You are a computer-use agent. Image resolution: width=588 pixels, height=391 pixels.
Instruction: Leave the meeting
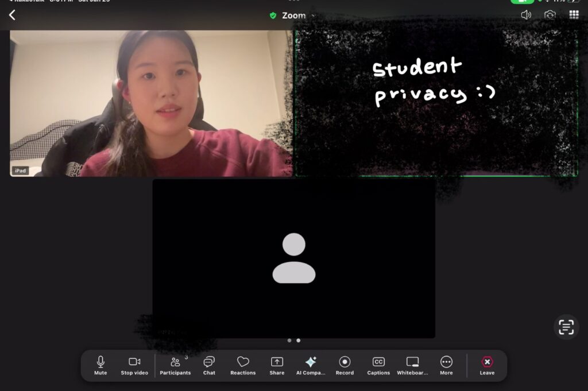[x=487, y=366]
